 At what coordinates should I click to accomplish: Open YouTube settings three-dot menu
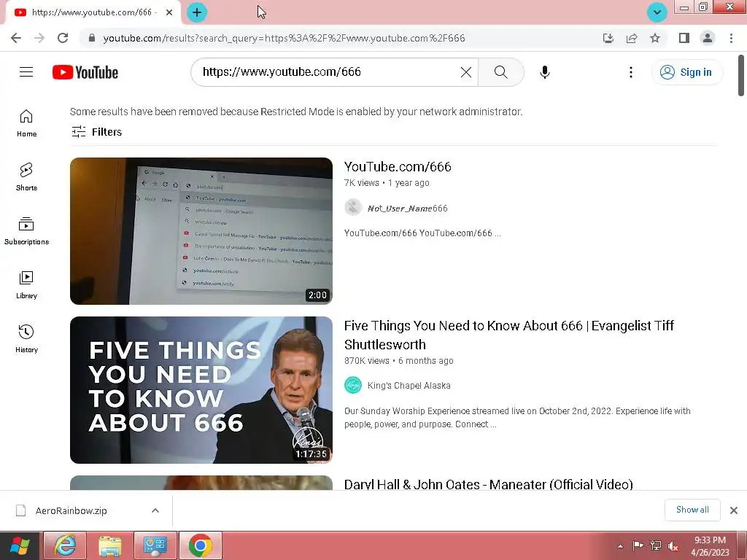[631, 72]
